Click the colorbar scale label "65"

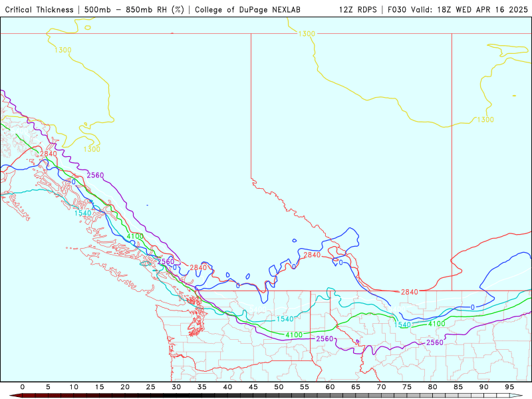356,387
